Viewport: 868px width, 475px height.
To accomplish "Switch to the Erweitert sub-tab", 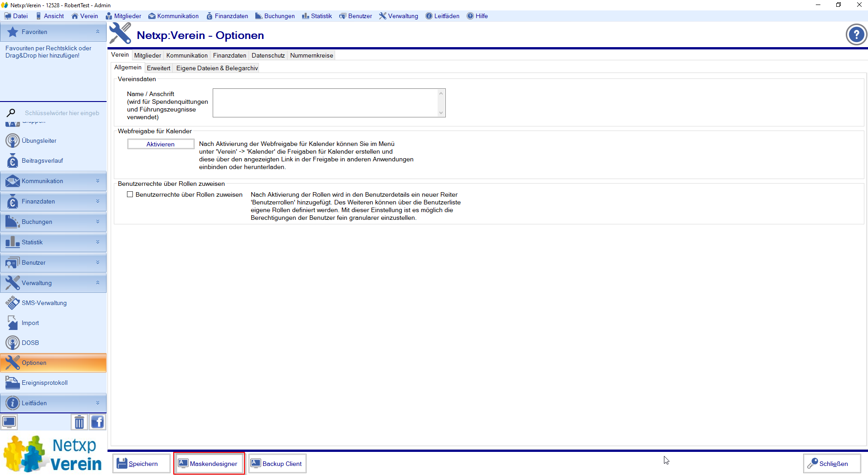I will tap(159, 68).
